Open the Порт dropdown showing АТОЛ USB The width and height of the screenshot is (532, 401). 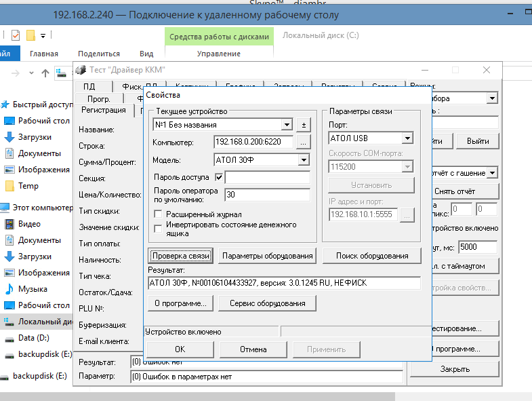tap(407, 138)
